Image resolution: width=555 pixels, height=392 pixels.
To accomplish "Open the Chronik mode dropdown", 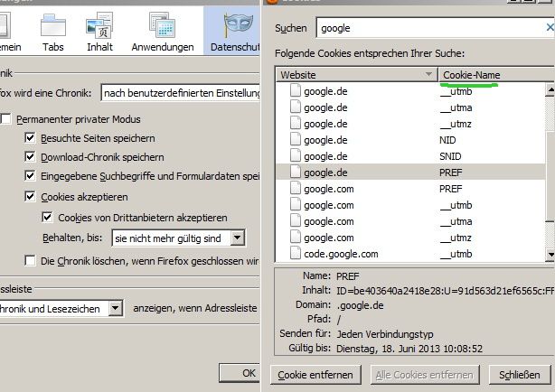I will (x=180, y=93).
